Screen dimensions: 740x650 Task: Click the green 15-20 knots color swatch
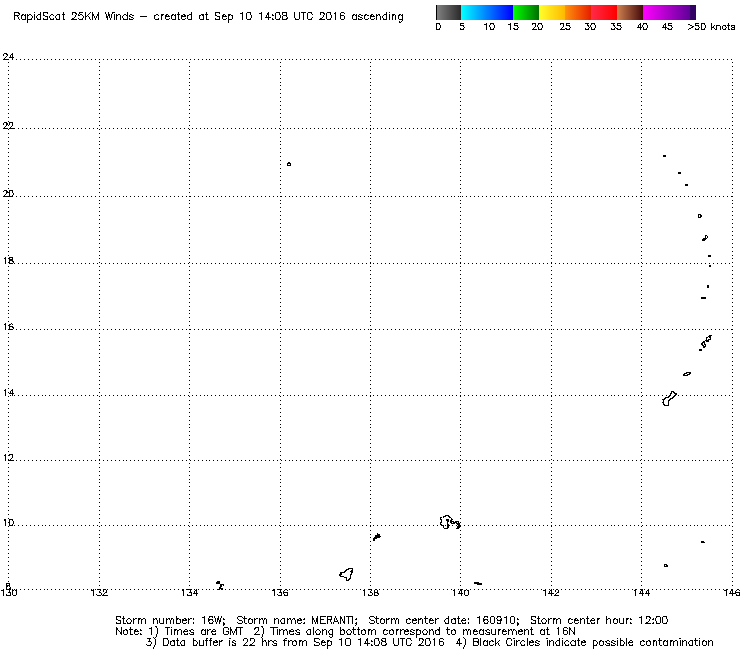(x=526, y=12)
